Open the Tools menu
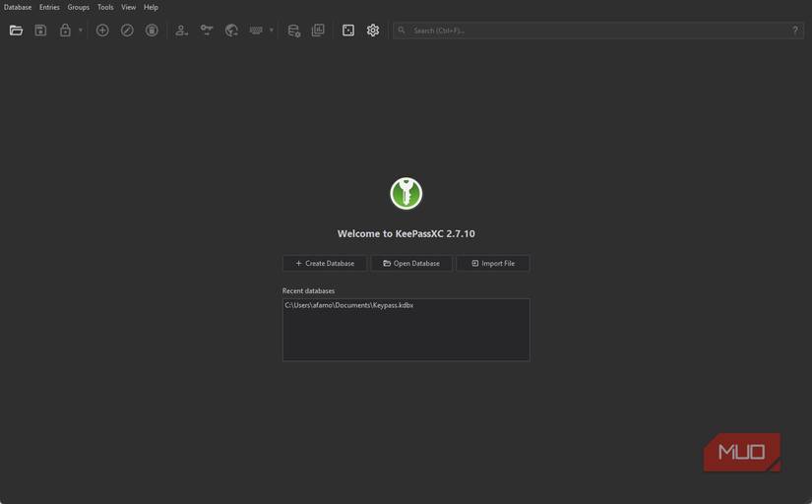This screenshot has width=812, height=504. coord(105,7)
